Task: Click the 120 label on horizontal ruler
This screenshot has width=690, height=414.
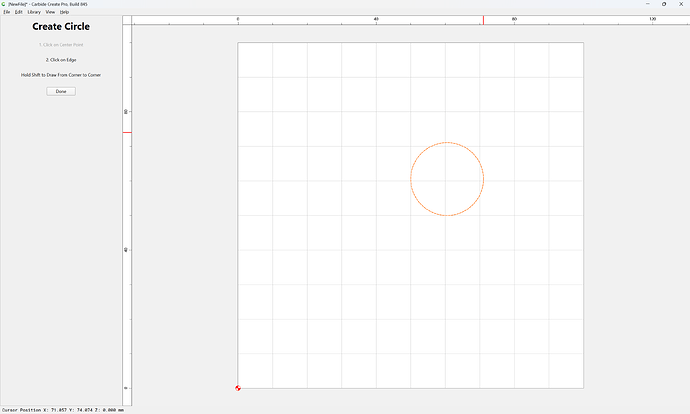Action: (652, 19)
